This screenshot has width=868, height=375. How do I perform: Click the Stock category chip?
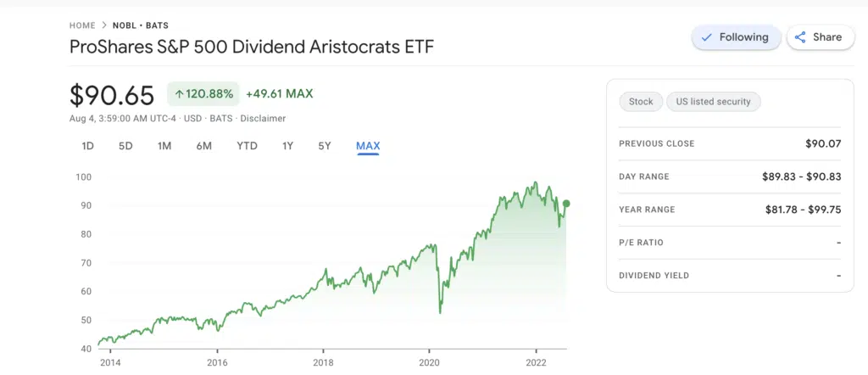point(641,102)
